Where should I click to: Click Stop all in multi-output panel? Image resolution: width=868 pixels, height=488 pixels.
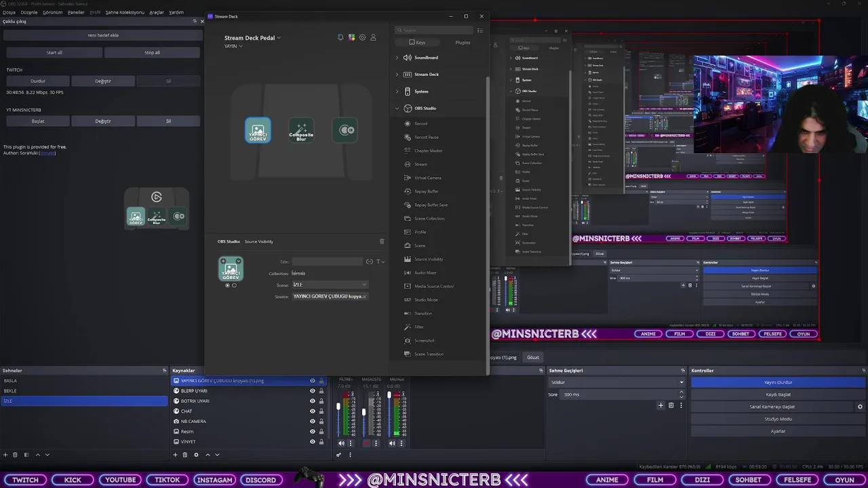[x=152, y=52]
